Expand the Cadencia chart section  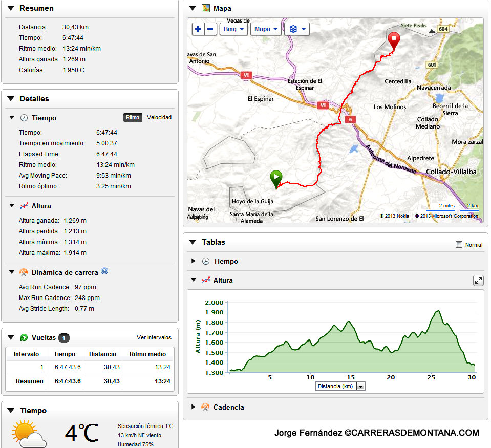194,407
